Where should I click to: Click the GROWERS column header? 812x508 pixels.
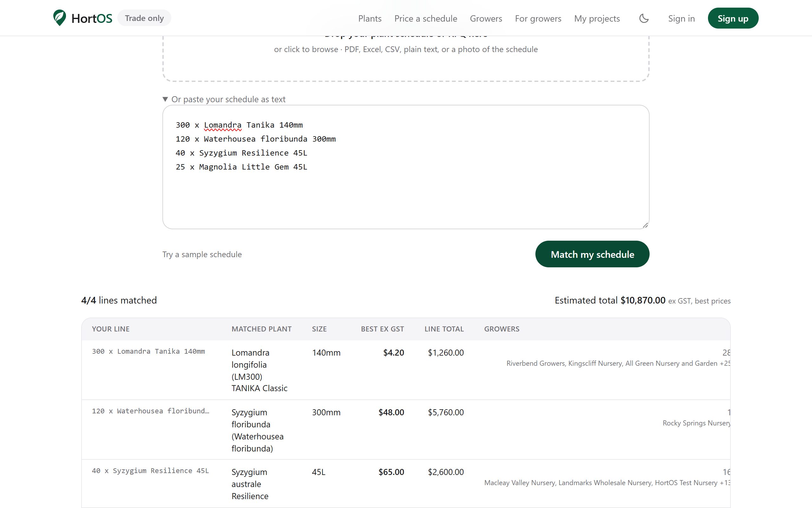coord(501,329)
